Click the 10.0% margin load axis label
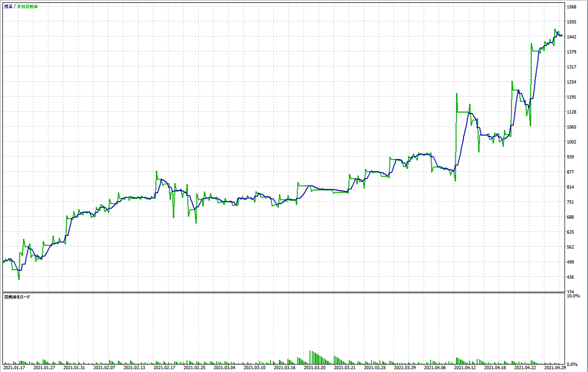 pos(573,296)
